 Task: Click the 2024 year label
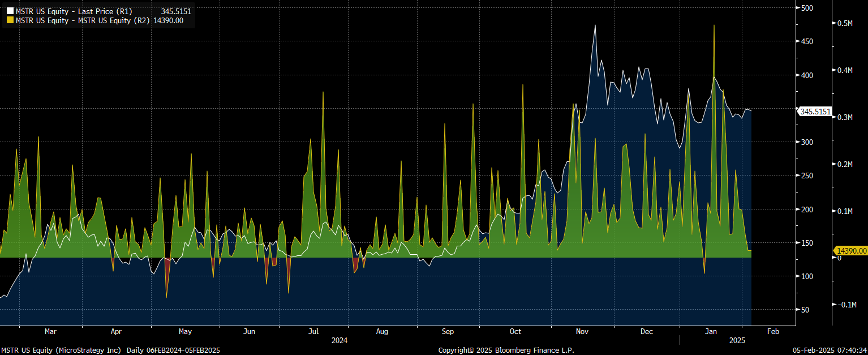coord(340,341)
